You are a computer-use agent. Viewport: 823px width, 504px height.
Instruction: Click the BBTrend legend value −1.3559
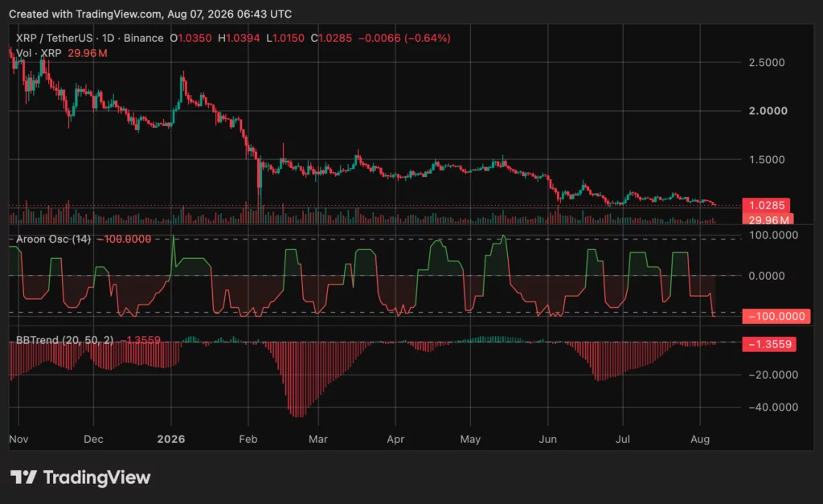coord(141,340)
